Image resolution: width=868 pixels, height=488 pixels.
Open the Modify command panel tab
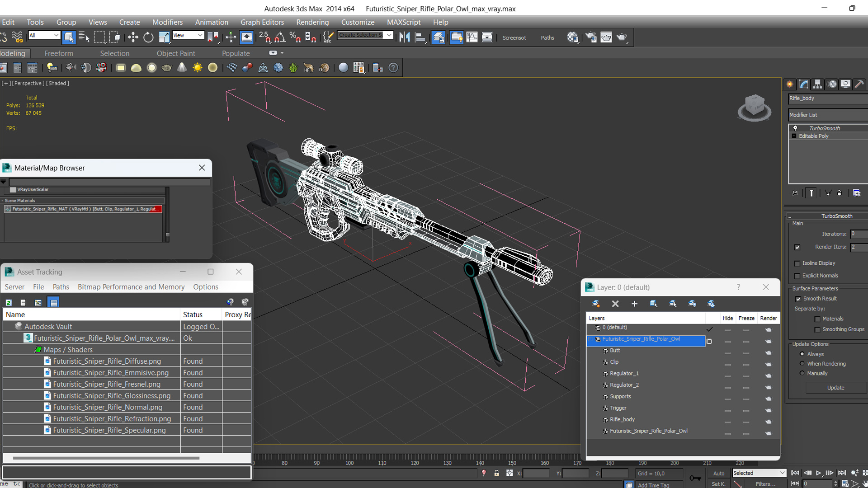(803, 84)
